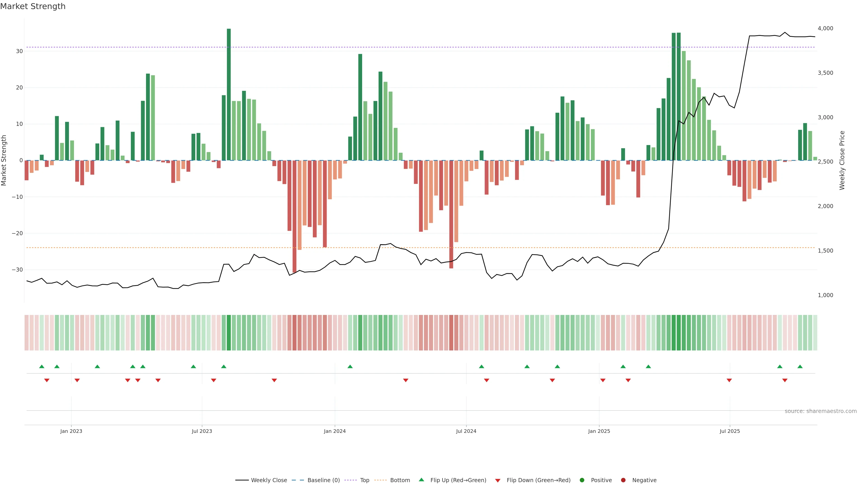Click the Jul 2025 x-axis label
Screen dimensions: 868x488
click(x=729, y=431)
